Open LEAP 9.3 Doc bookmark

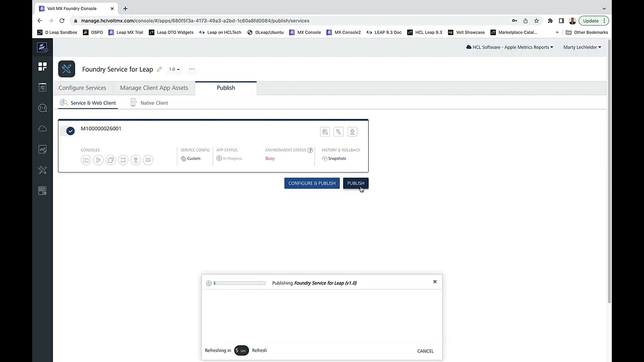pos(384,32)
